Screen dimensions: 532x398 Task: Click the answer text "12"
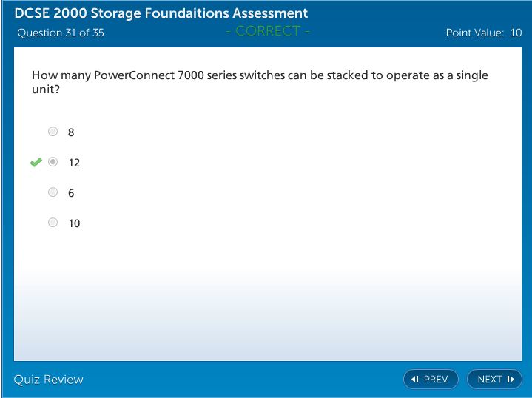pyautogui.click(x=74, y=163)
